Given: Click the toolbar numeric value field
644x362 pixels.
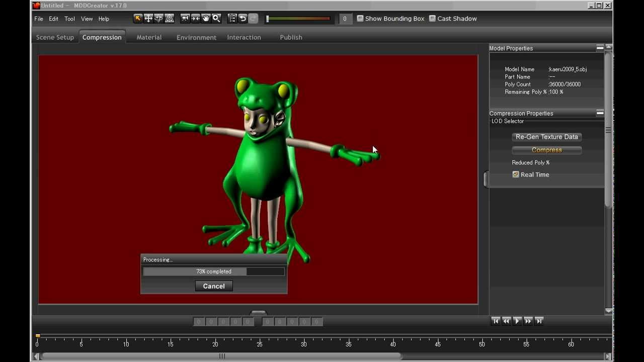Looking at the screenshot, I should 345,19.
